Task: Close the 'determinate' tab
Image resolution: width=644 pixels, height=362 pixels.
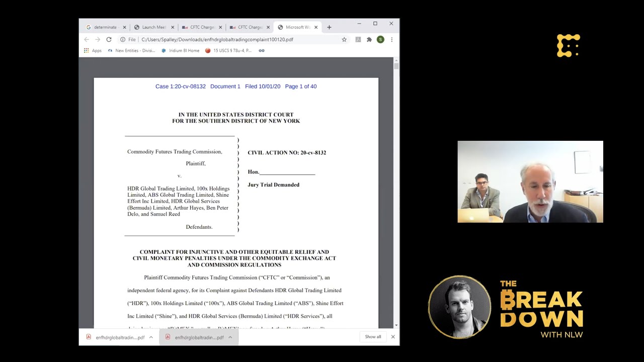Action: (124, 27)
